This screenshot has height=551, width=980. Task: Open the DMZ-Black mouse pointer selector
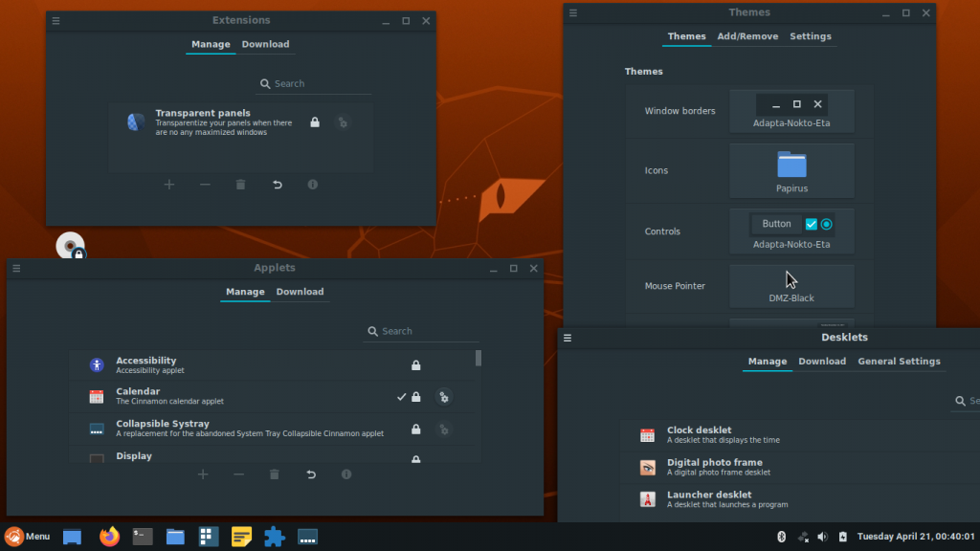[791, 285]
